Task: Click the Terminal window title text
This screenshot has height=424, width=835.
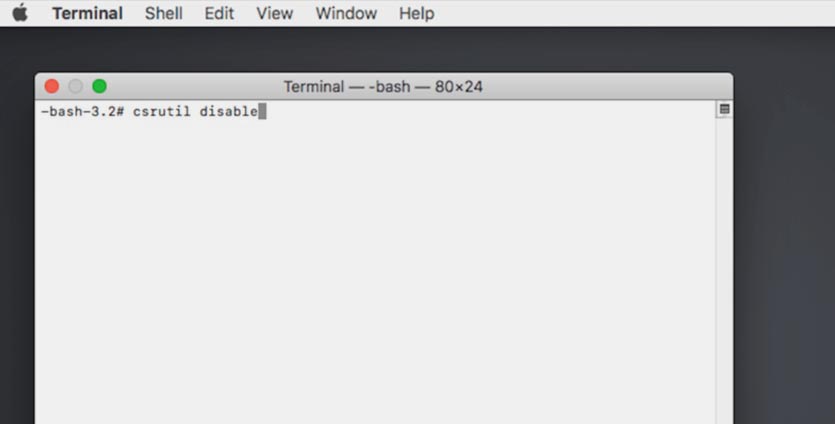Action: coord(383,87)
